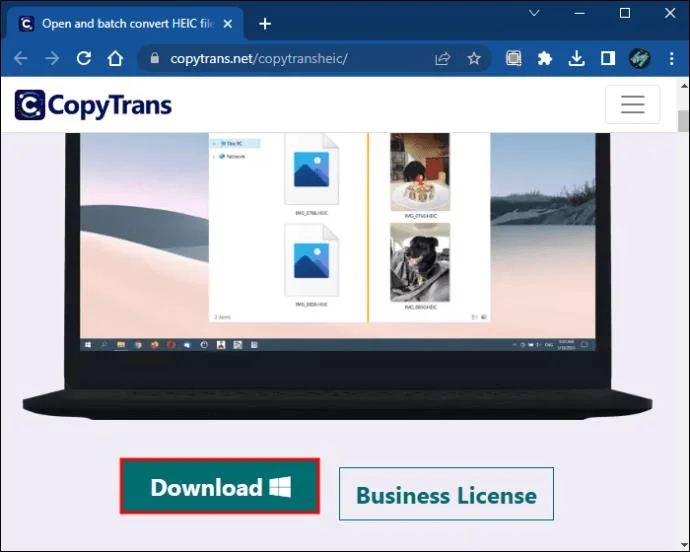
Task: Open the browser home page
Action: [x=115, y=58]
